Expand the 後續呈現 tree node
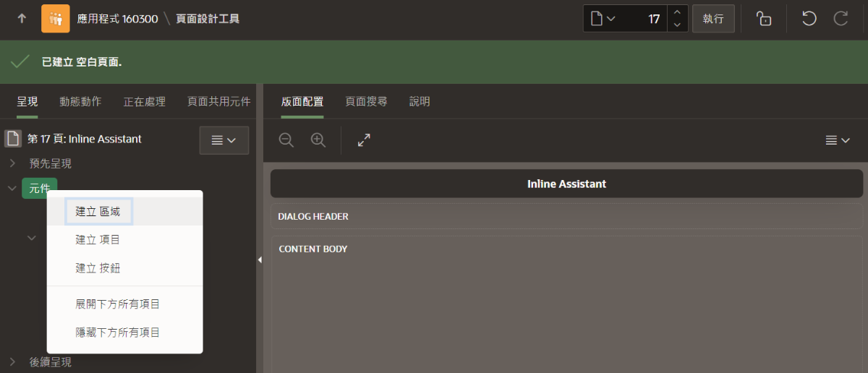This screenshot has height=373, width=868. pyautogui.click(x=12, y=361)
